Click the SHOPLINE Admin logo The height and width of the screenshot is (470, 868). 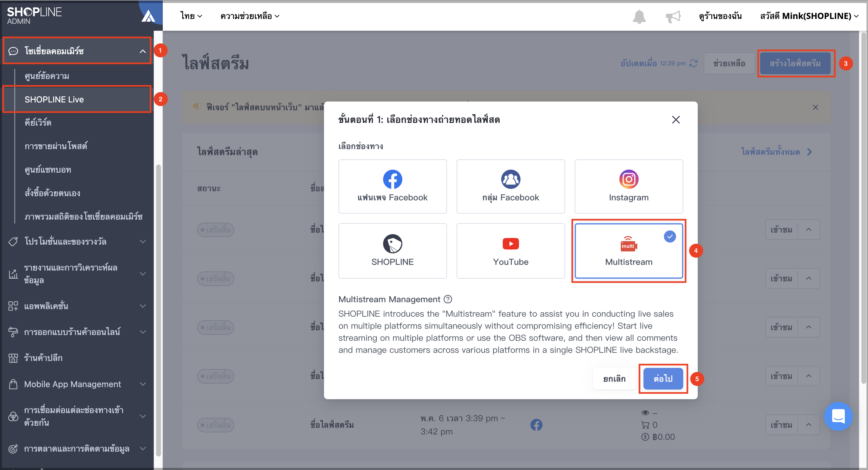click(34, 16)
